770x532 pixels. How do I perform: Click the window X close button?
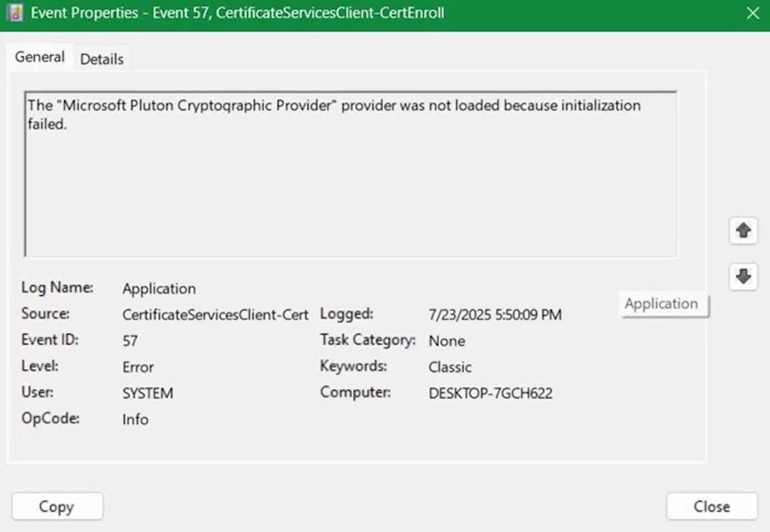coord(753,13)
